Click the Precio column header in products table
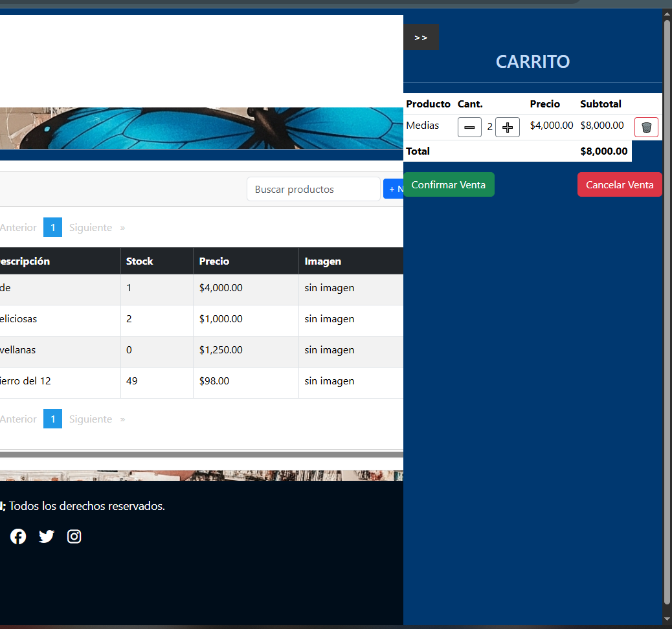The width and height of the screenshot is (672, 629). (214, 261)
